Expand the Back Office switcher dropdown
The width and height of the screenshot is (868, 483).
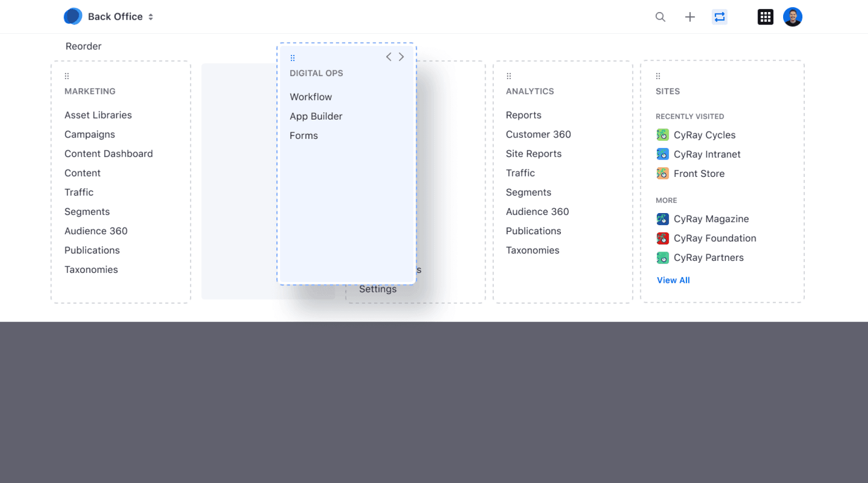[151, 17]
